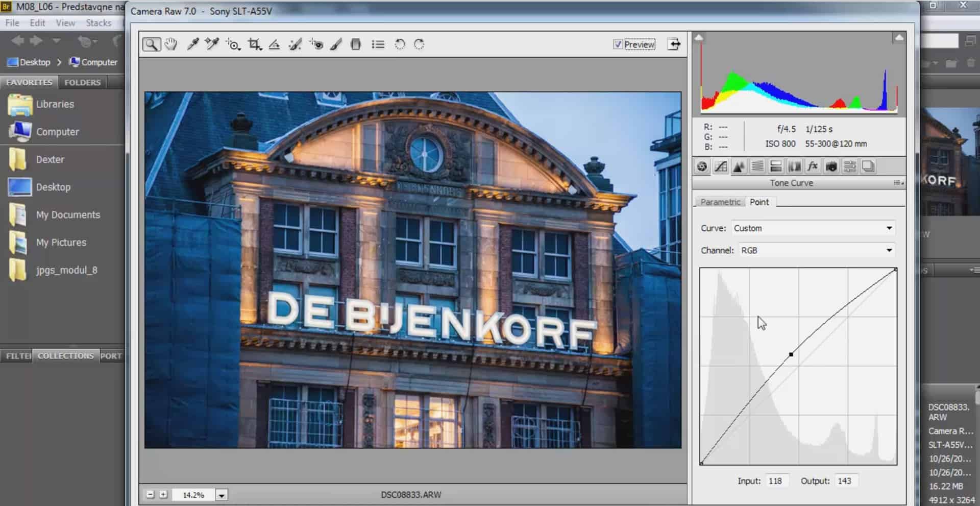Open the Bridge File menu
The image size is (980, 506).
pos(12,23)
